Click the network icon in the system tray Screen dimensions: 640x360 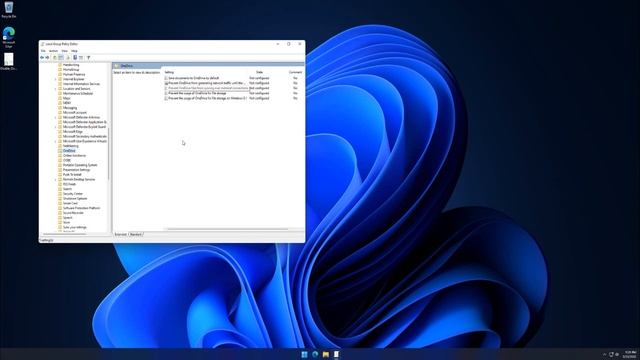point(611,354)
